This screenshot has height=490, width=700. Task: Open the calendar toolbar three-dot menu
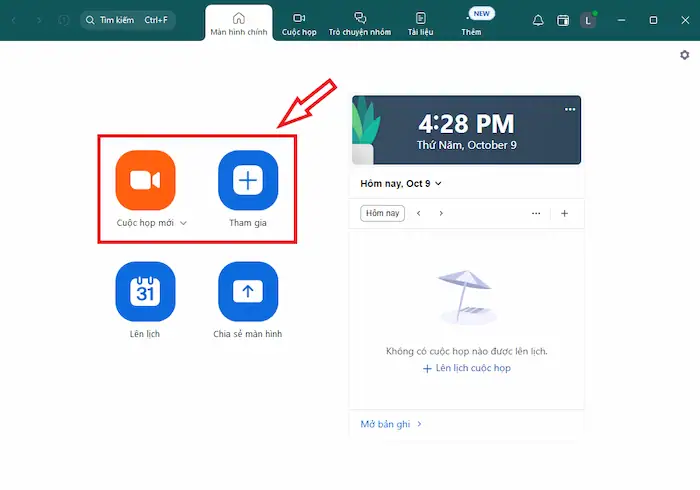(536, 213)
